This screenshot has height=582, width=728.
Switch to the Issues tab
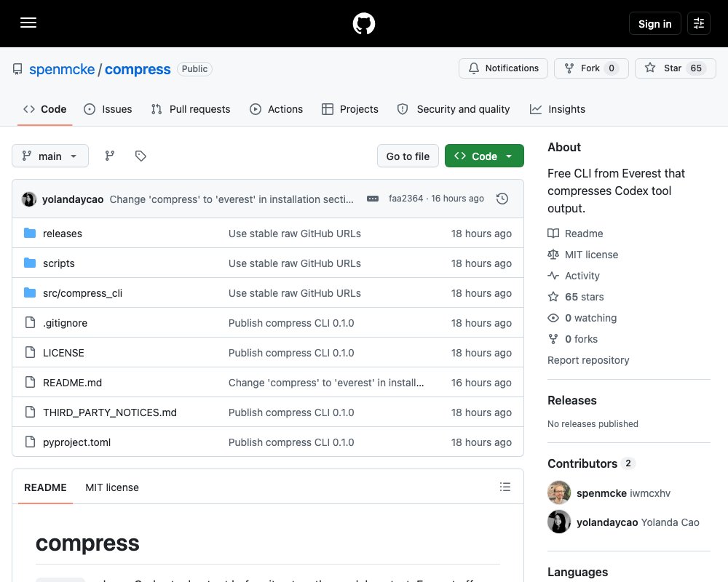(108, 109)
